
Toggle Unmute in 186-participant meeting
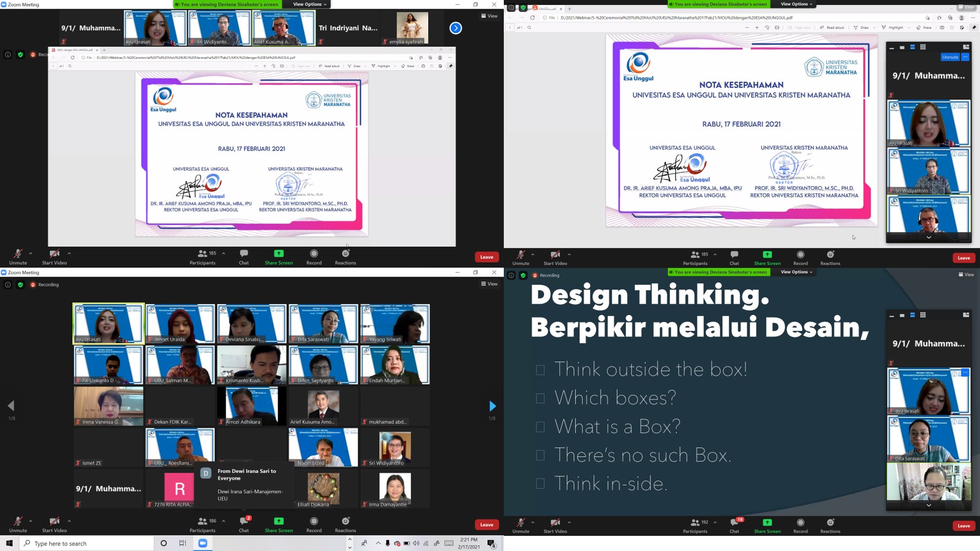18,524
